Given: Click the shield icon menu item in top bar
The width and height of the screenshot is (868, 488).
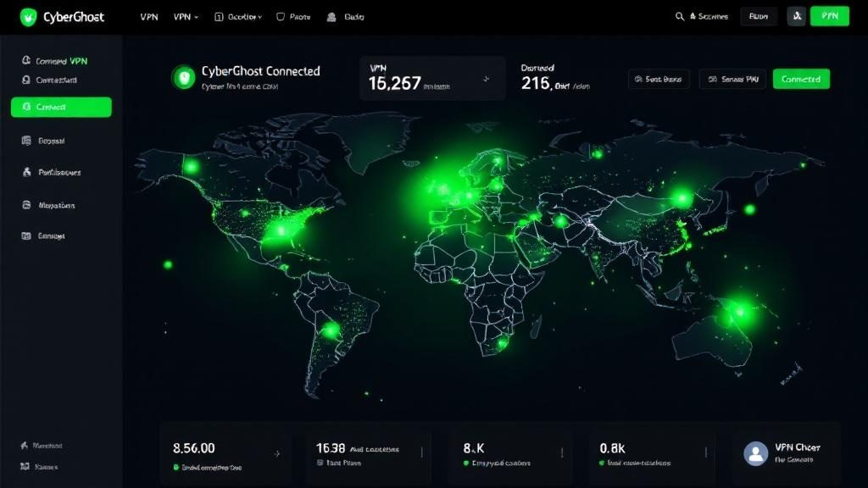Looking at the screenshot, I should (x=293, y=17).
